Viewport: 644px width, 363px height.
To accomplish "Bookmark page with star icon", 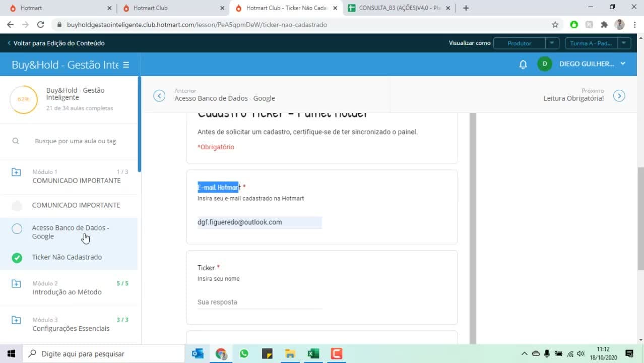I will tap(555, 24).
